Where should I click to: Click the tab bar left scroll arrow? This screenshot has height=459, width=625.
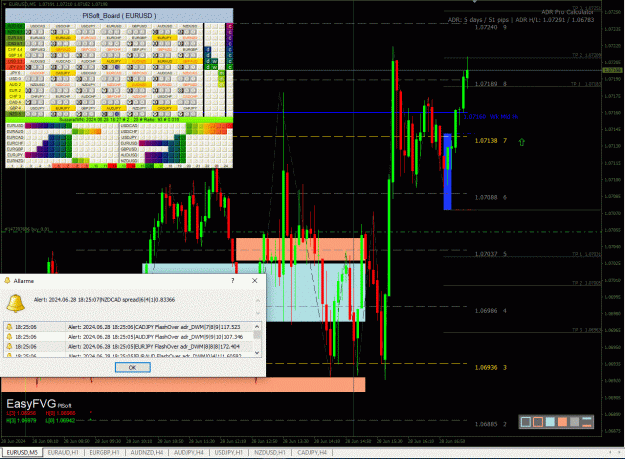click(x=610, y=453)
